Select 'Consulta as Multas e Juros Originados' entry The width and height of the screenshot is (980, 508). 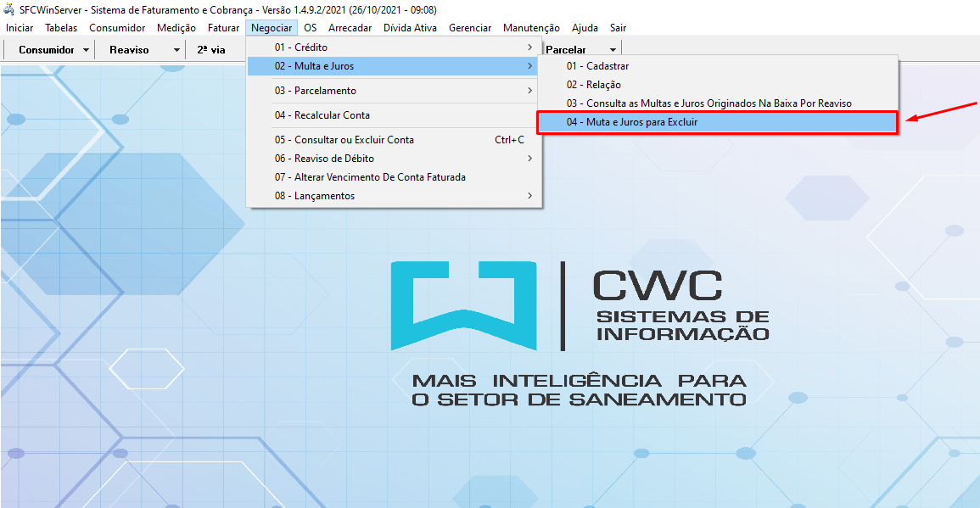708,103
